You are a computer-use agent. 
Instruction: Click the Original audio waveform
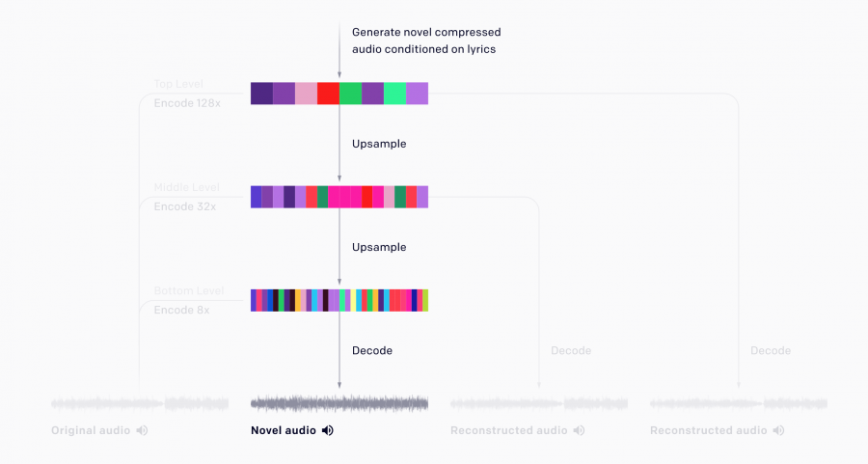point(140,403)
